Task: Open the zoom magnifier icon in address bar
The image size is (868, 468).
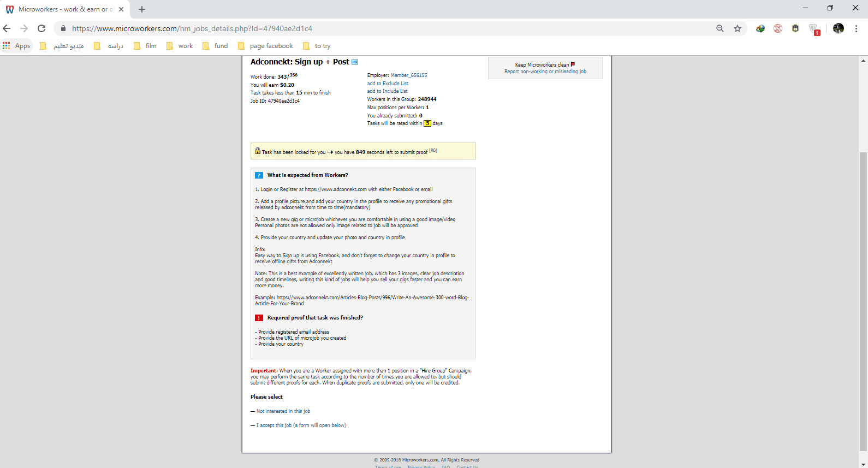Action: [720, 28]
